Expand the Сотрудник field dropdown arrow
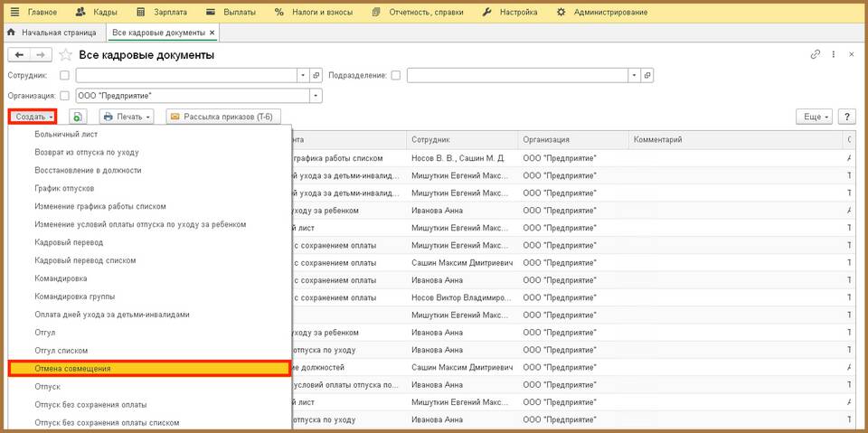The height and width of the screenshot is (433, 868). click(304, 75)
